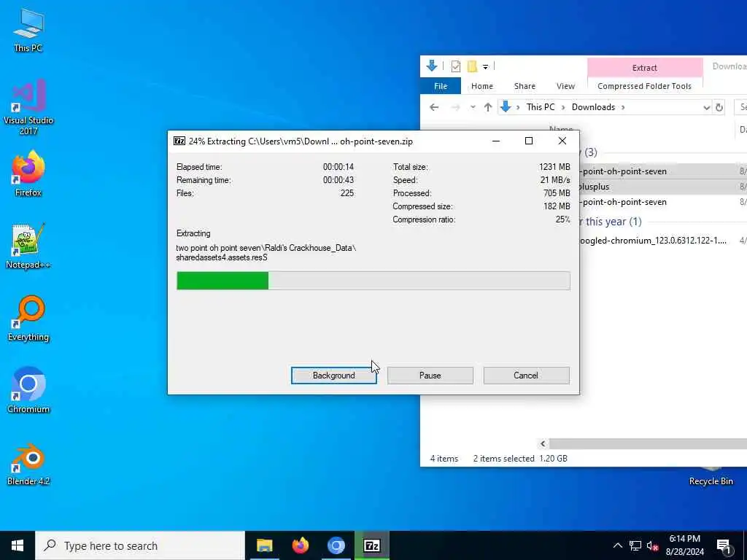Pause the extraction
This screenshot has height=560, width=747.
point(430,376)
